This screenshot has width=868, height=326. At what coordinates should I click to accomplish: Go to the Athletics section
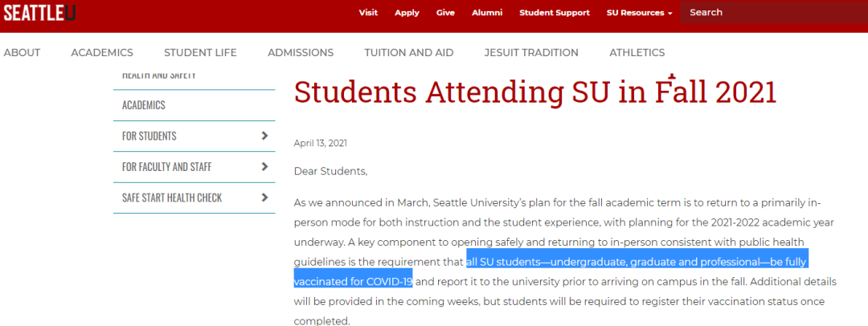(637, 53)
